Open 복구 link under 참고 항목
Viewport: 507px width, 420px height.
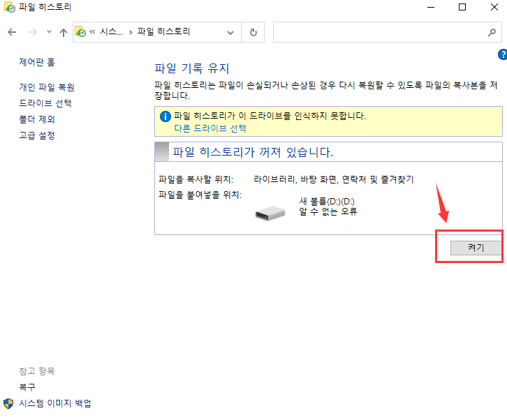[27, 387]
